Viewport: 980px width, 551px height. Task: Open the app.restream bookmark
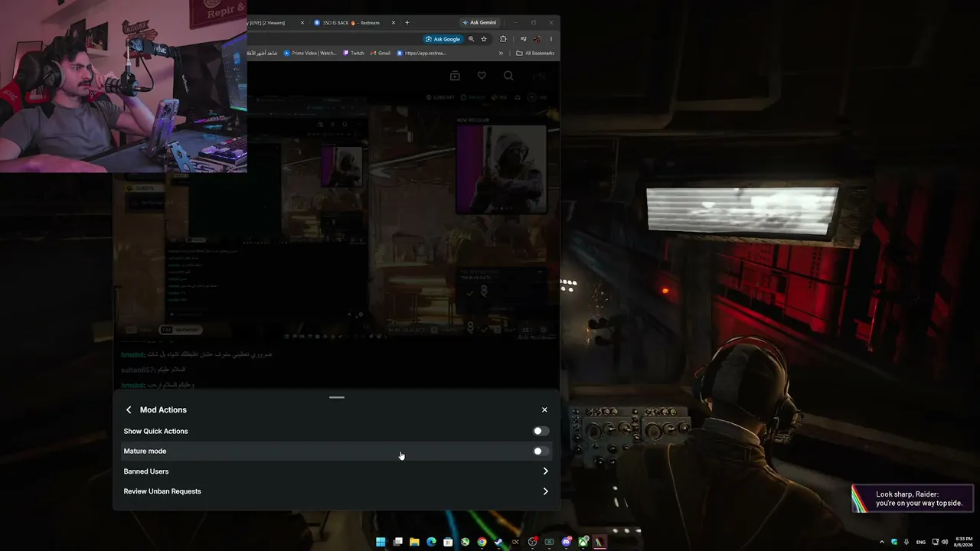(421, 54)
